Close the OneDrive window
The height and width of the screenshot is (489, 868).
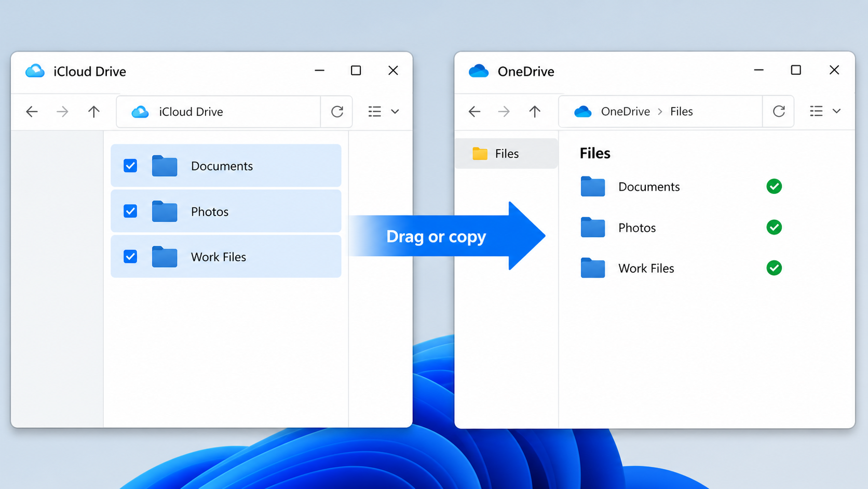pos(834,70)
